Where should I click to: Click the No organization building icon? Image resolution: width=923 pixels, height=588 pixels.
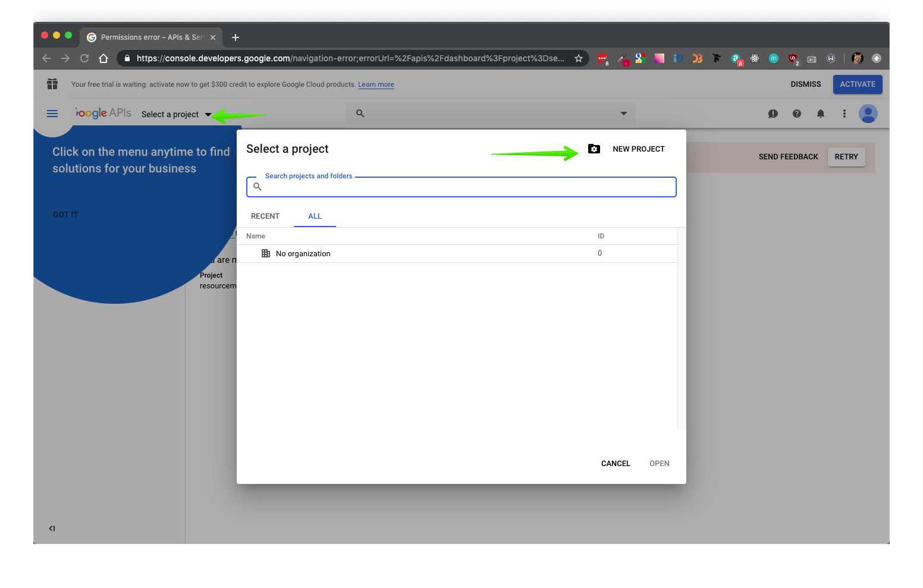265,253
